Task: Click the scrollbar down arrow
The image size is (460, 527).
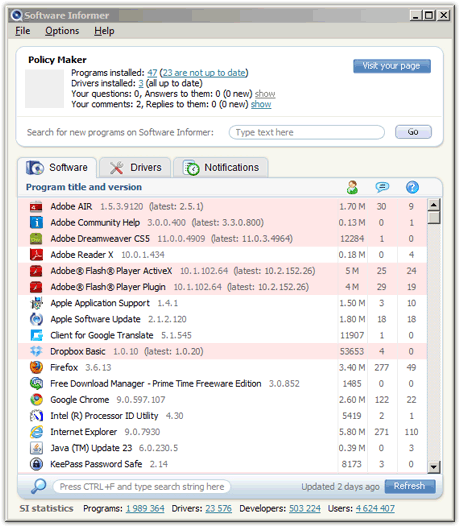Action: click(434, 467)
